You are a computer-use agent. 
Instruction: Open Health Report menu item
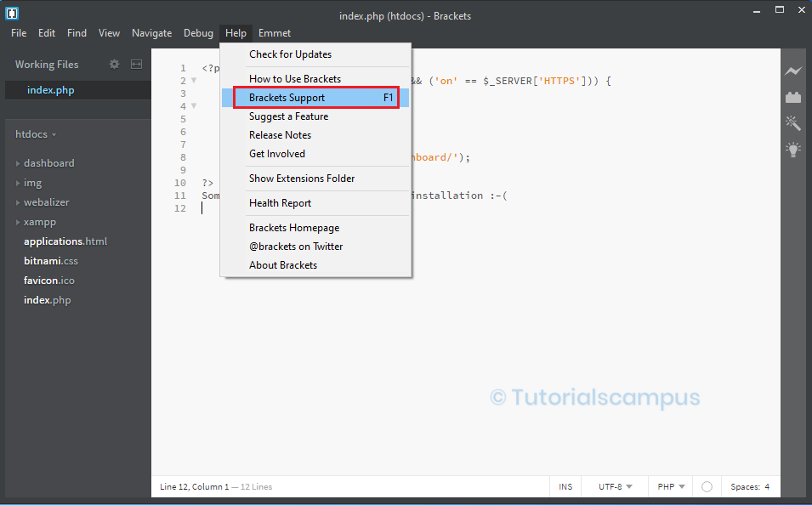pos(315,203)
